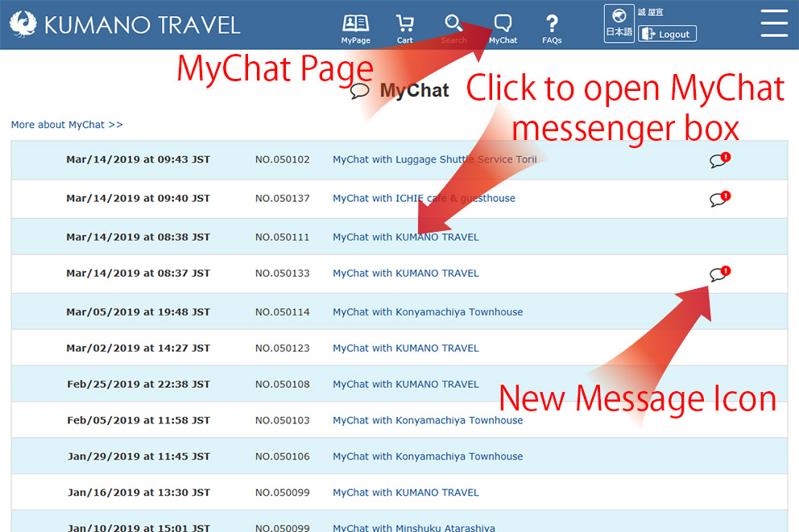Click chat number NO.050106
799x532 pixels.
click(282, 456)
